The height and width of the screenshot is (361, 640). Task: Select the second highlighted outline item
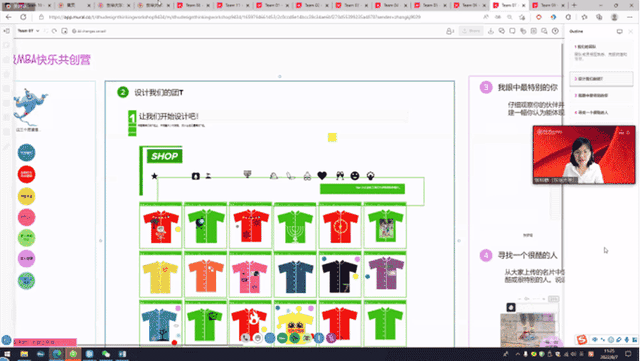coord(601,78)
